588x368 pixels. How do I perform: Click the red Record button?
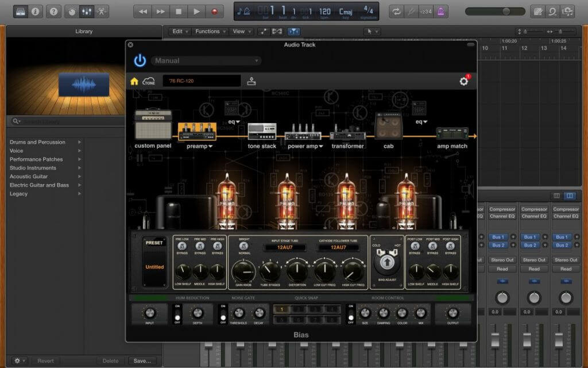click(215, 11)
